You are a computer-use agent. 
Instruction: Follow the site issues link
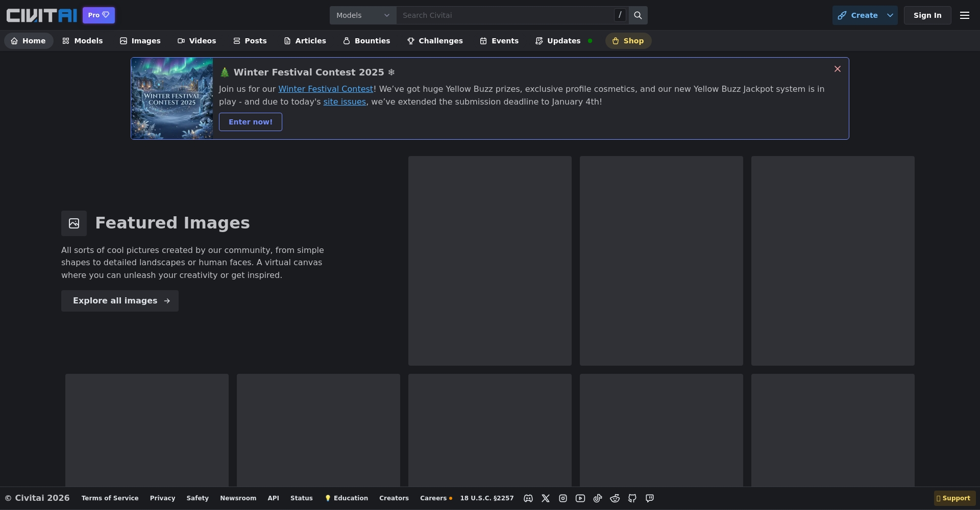tap(345, 102)
